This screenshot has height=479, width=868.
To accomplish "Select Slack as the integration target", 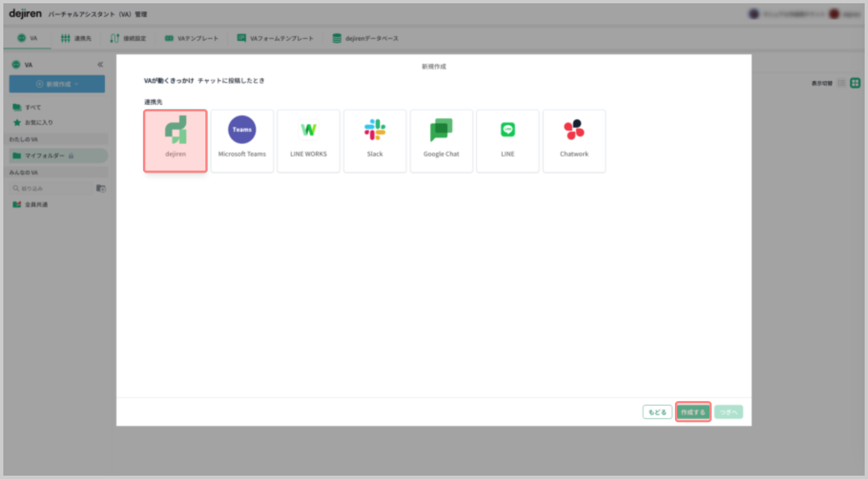I will [375, 141].
